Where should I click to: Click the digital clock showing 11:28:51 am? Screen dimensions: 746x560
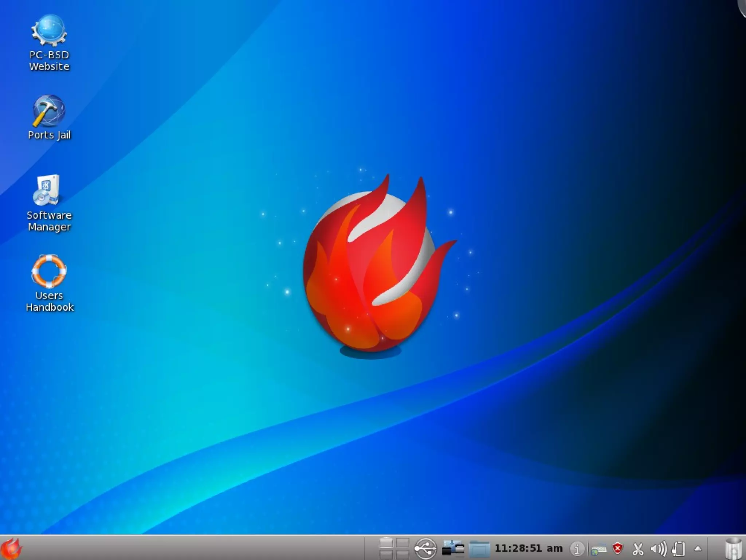click(529, 548)
